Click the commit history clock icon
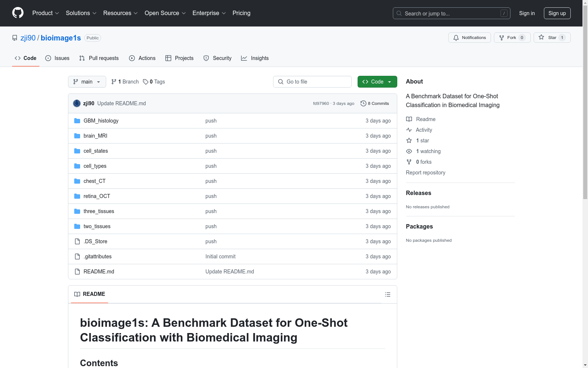588x368 pixels. [x=363, y=103]
